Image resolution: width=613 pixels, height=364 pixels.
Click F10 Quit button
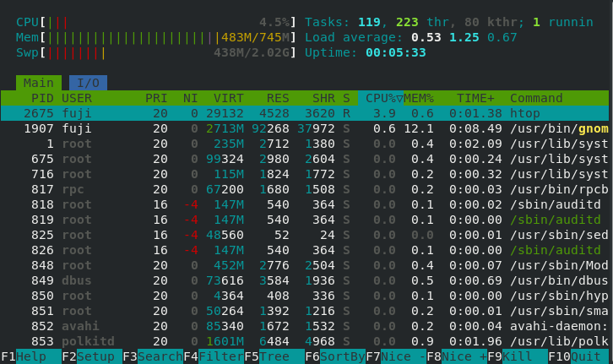coord(578,356)
